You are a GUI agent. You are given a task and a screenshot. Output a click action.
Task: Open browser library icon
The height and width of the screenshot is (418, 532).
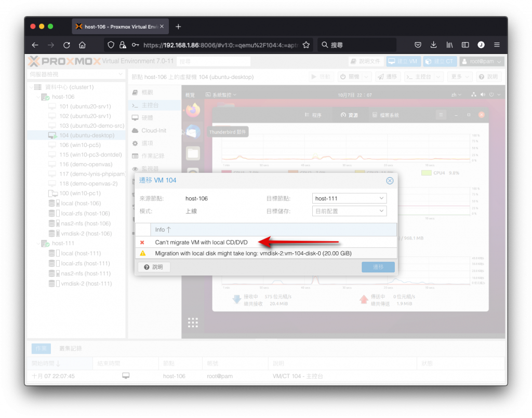click(449, 45)
